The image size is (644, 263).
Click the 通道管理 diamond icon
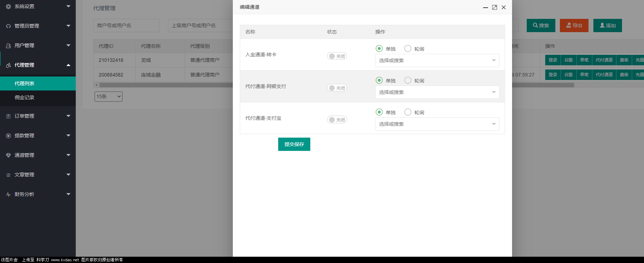point(8,155)
